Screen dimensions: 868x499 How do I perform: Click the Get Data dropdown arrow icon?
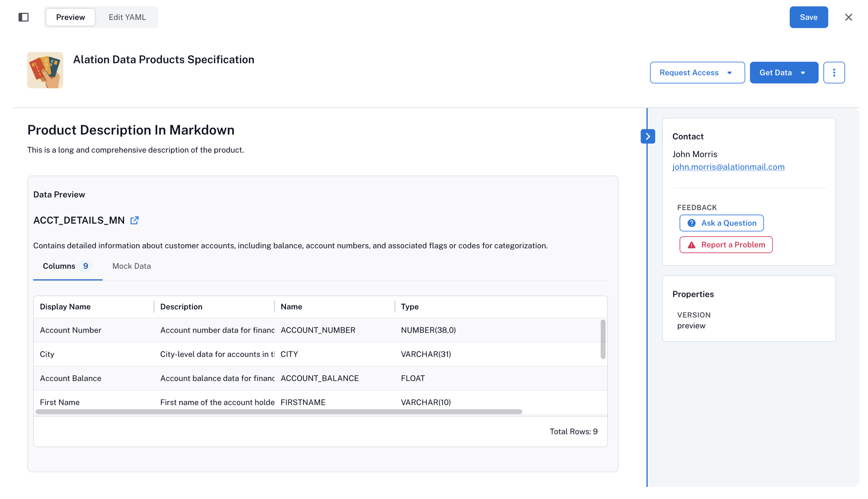[x=804, y=72]
